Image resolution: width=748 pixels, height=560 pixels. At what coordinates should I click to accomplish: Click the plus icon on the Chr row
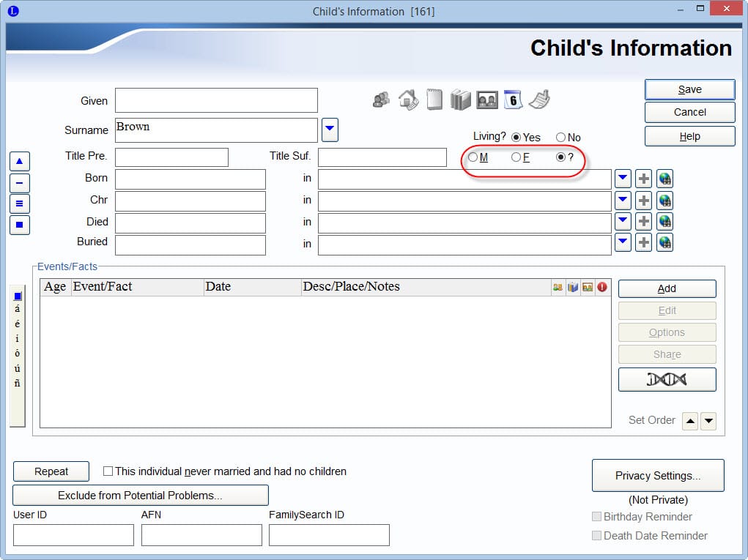[x=643, y=200]
